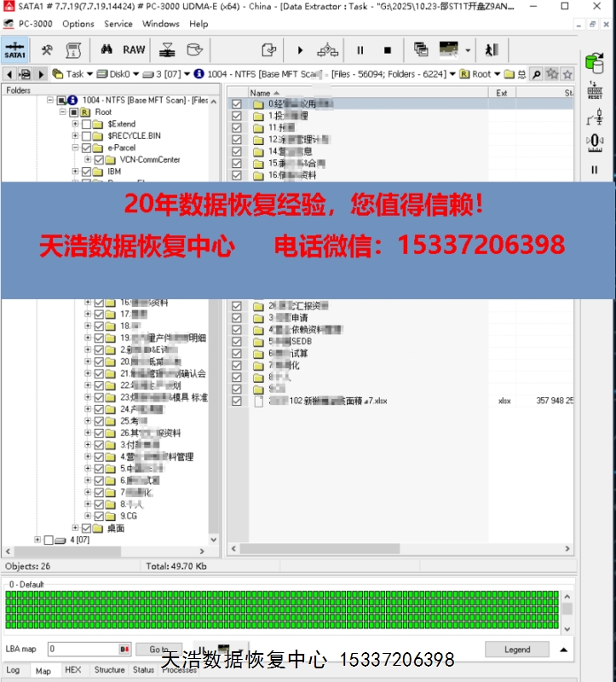The height and width of the screenshot is (682, 616).
Task: Toggle the $Extend folder checkbox
Action: pyautogui.click(x=86, y=124)
